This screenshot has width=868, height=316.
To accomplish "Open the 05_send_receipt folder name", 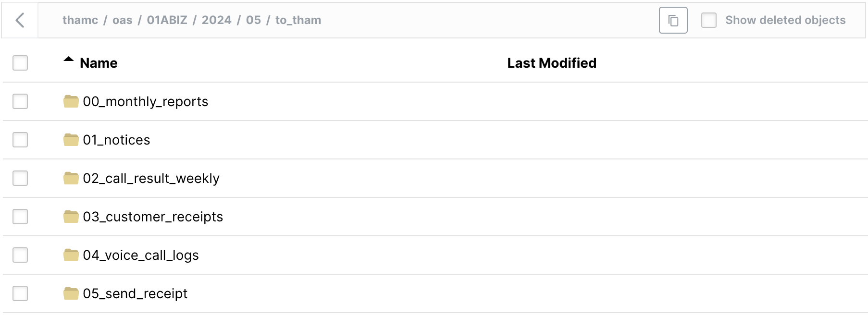I will click(135, 294).
